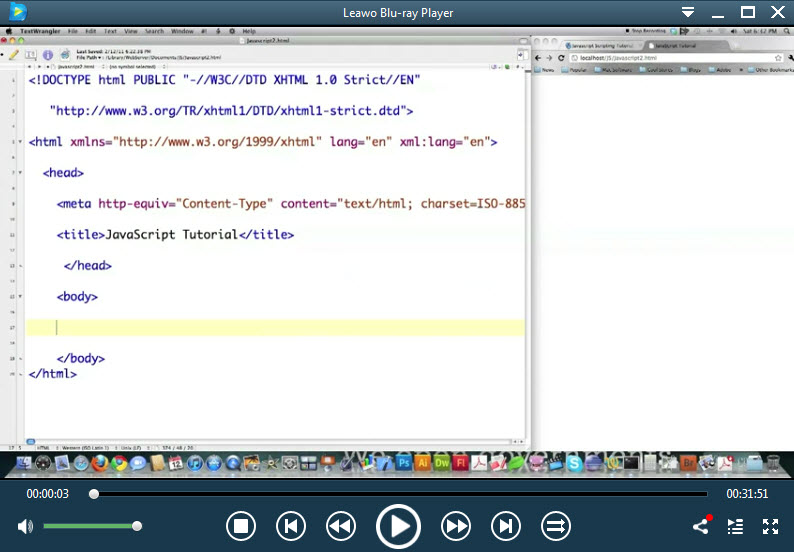This screenshot has width=794, height=552.
Task: Launch Photoshop from the dock
Action: tap(404, 463)
